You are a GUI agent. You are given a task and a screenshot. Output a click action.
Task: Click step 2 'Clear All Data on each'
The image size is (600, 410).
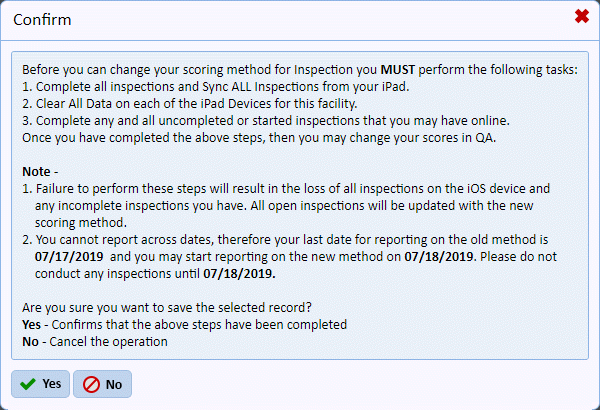[x=190, y=104]
